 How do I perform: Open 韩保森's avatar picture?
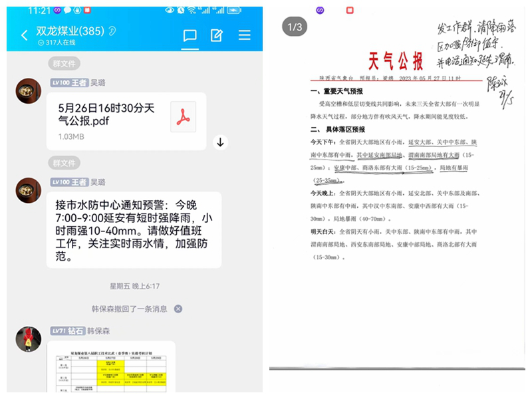29,339
